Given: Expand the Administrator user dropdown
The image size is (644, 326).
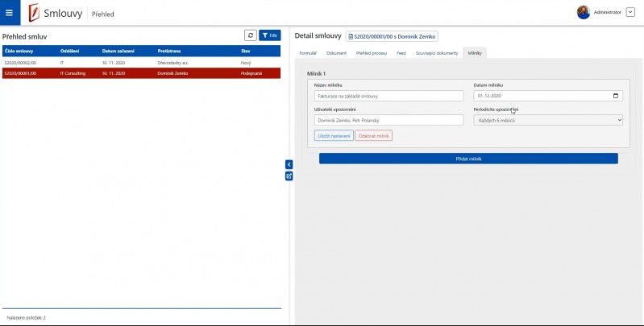Looking at the screenshot, I should point(630,12).
